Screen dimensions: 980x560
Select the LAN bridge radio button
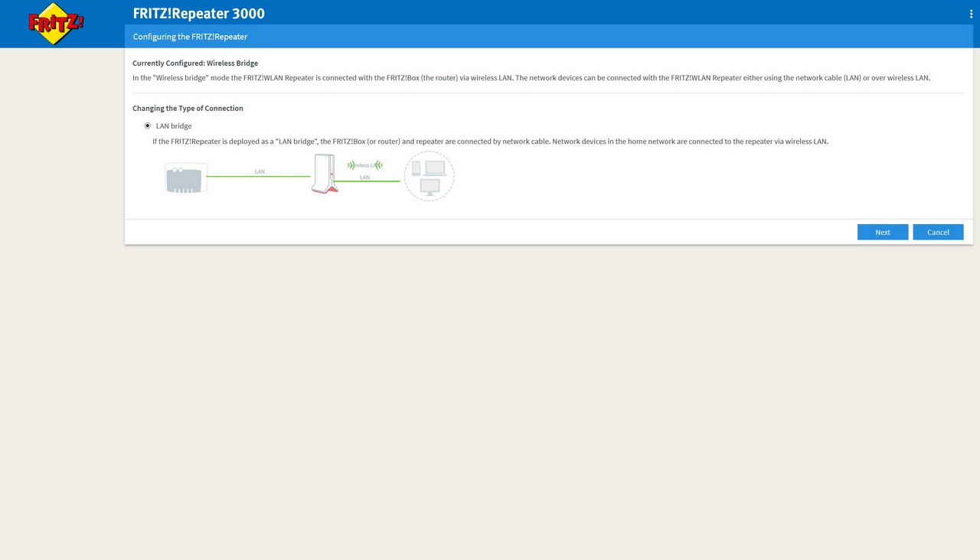click(x=147, y=125)
